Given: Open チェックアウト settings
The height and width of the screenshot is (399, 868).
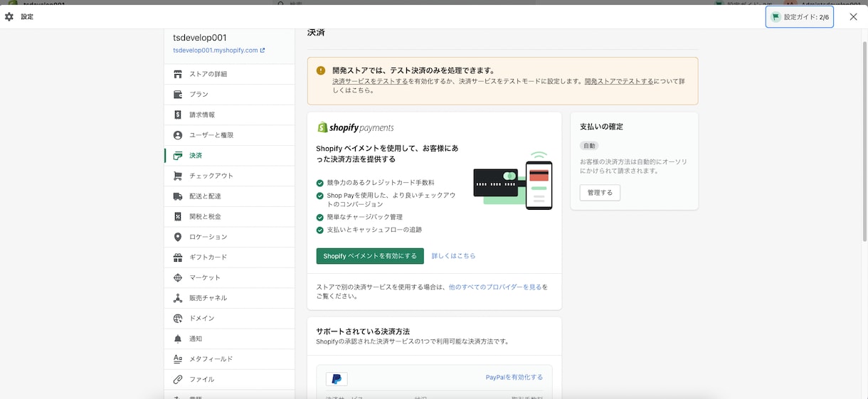Looking at the screenshot, I should [229, 176].
